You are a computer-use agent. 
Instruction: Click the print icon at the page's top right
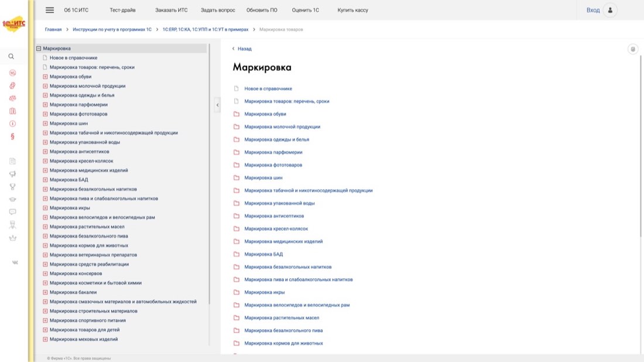click(633, 49)
